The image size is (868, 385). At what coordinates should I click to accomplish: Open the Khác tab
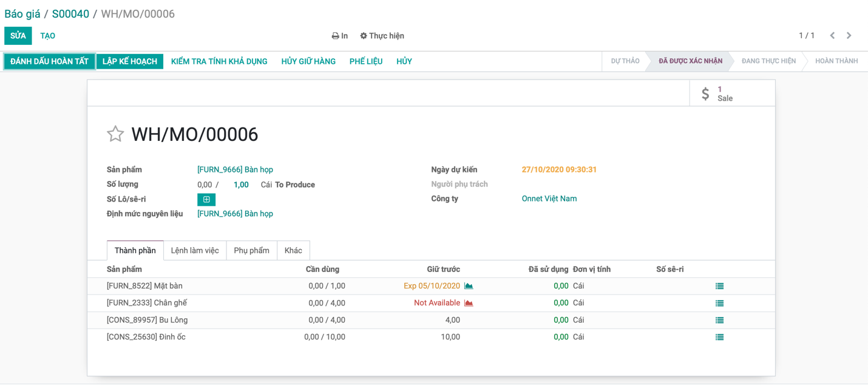click(x=293, y=251)
